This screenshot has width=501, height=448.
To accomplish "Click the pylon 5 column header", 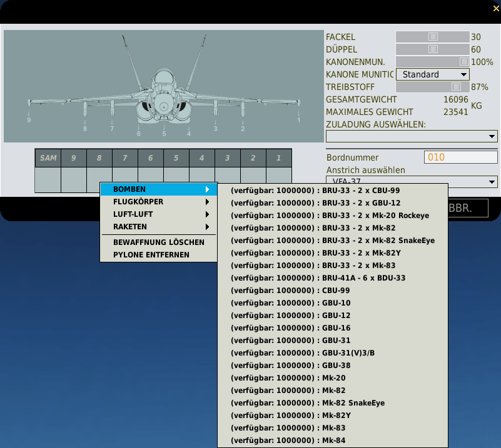I will coord(176,158).
